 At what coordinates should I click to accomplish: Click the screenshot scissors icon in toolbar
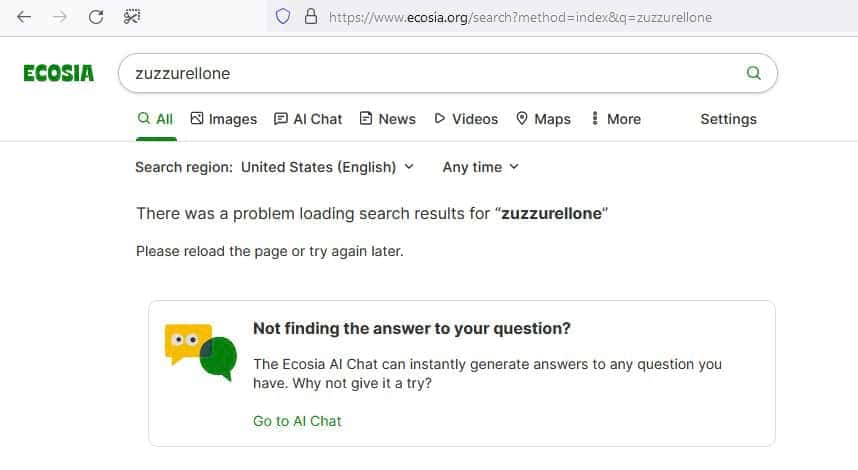[132, 17]
